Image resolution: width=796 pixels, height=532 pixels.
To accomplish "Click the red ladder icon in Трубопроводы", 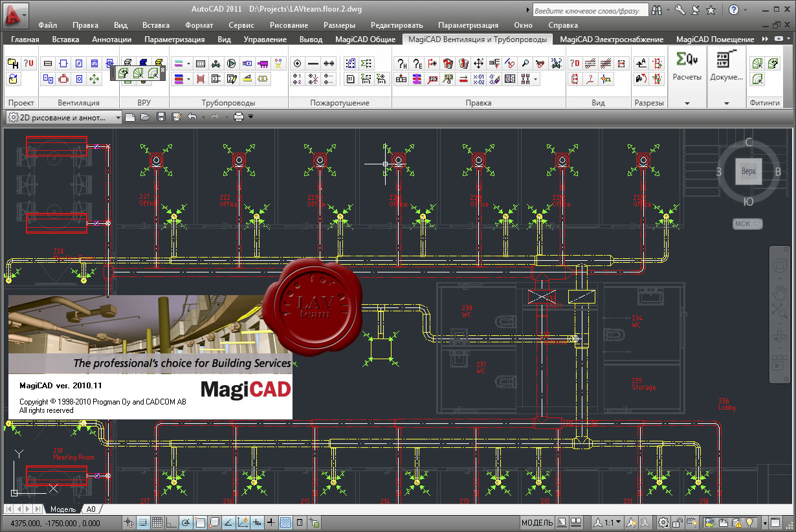I will (x=201, y=79).
